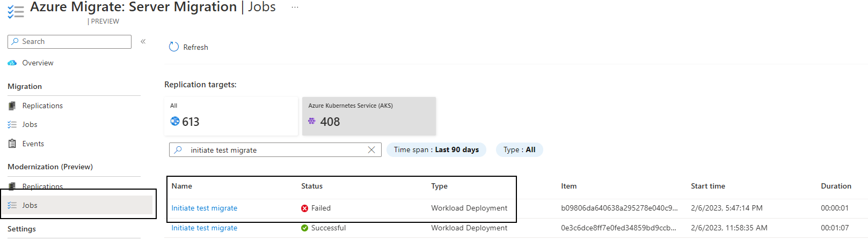868x240 pixels.
Task: Open Overview in the sidebar
Action: pos(38,63)
